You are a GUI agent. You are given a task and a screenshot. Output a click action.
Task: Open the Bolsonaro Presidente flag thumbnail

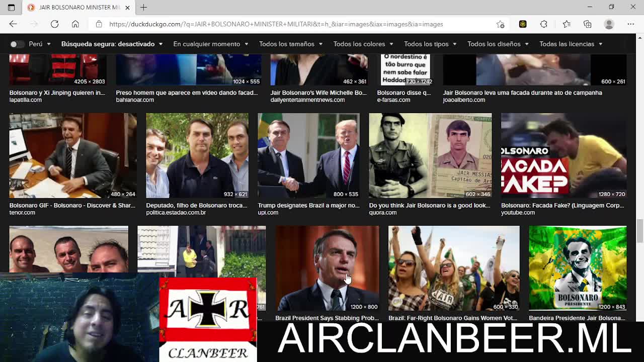[578, 268]
